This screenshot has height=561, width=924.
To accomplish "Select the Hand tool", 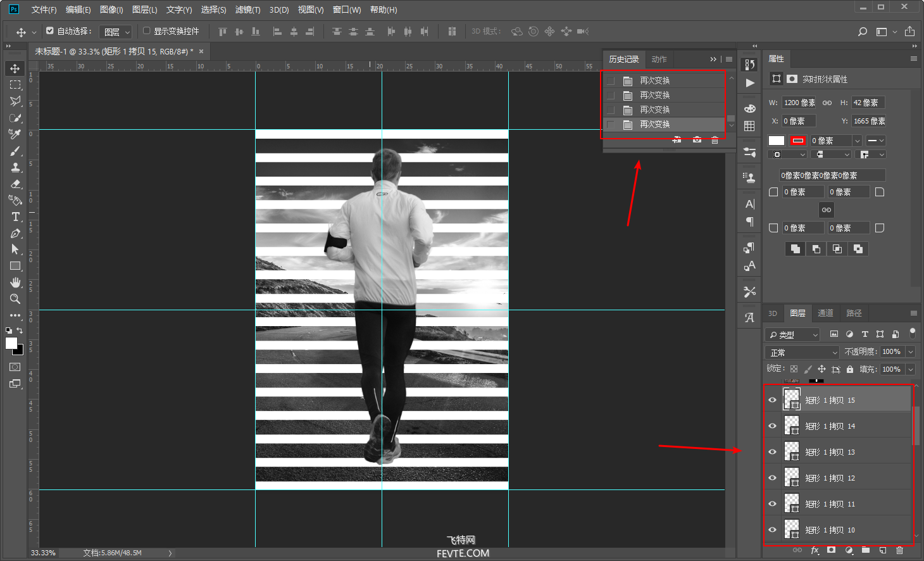I will pyautogui.click(x=15, y=282).
